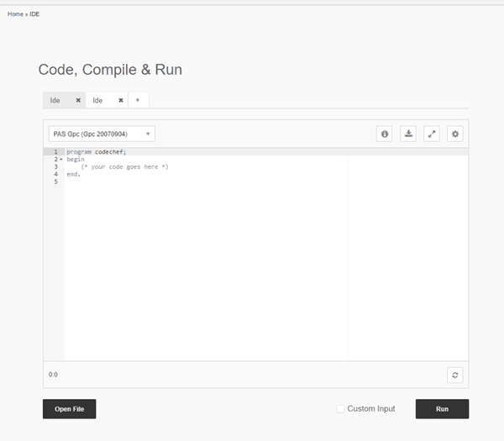Click the 'Code, Compile & Run' heading
The image size is (504, 441).
click(110, 70)
